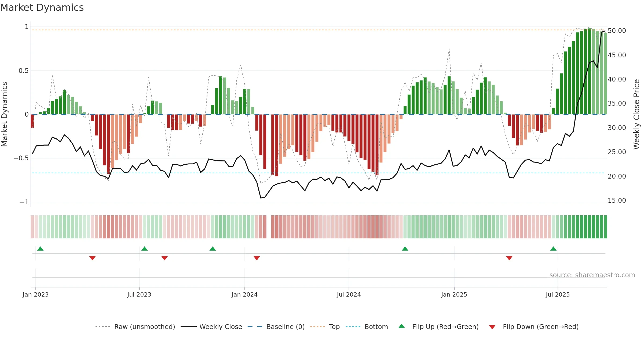644x362 pixels.
Task: Click the dark red heat strip cell below the deepest spring 2023 bar
Action: coord(108,227)
